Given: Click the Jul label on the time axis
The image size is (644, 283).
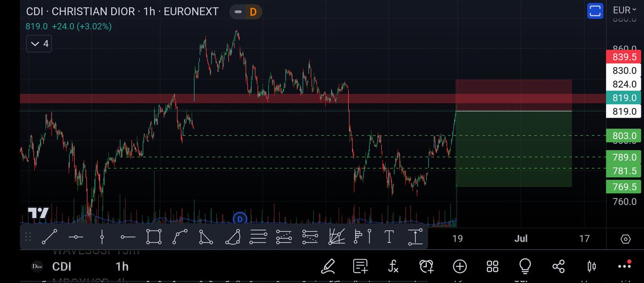Looking at the screenshot, I should [521, 239].
